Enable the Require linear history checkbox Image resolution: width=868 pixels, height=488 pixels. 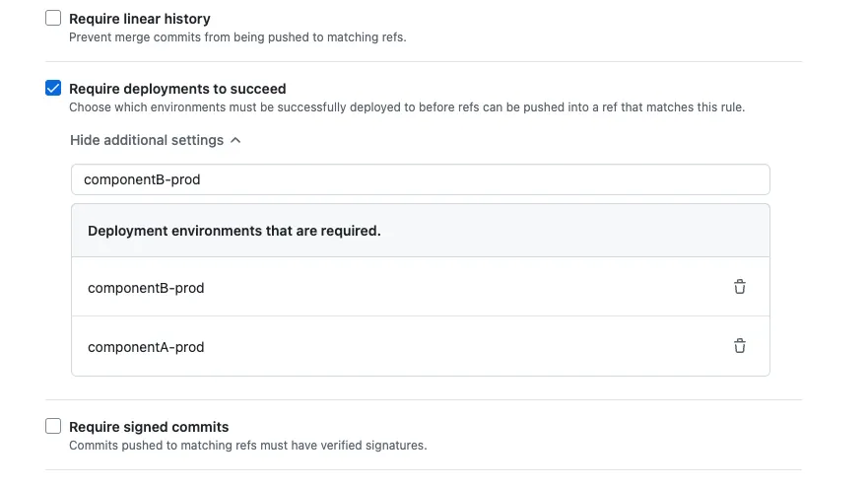[x=53, y=19]
